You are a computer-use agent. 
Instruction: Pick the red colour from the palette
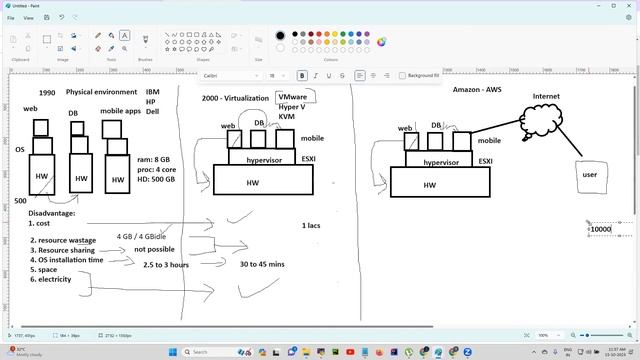coord(319,34)
